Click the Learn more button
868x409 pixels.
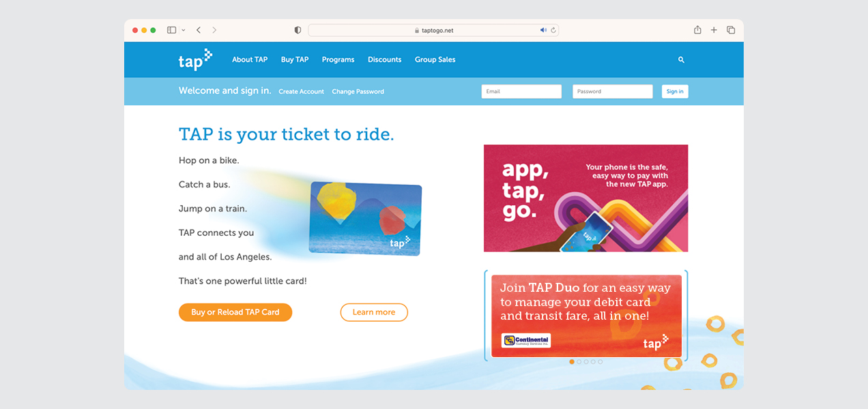tap(374, 312)
